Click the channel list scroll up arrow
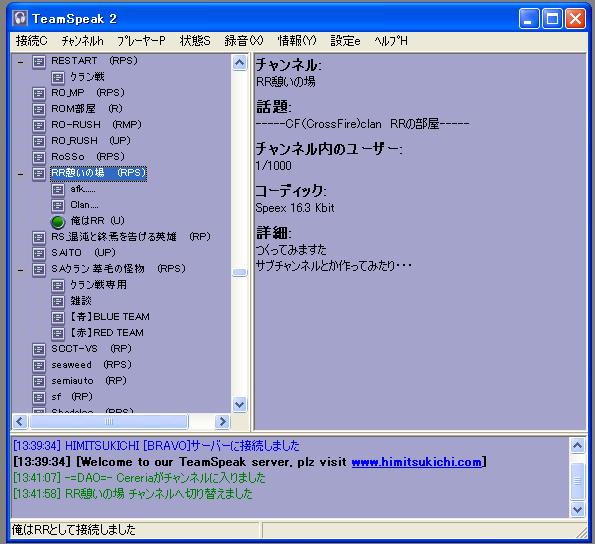 239,63
